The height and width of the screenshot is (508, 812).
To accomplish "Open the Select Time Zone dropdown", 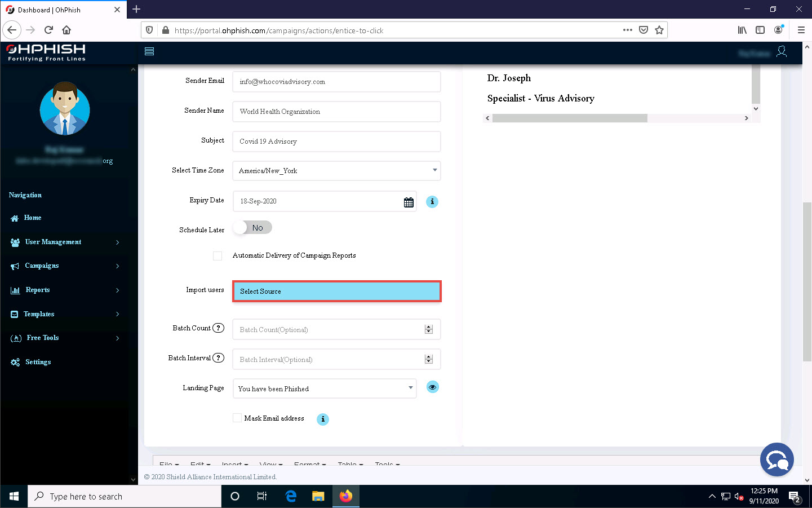I will (336, 171).
